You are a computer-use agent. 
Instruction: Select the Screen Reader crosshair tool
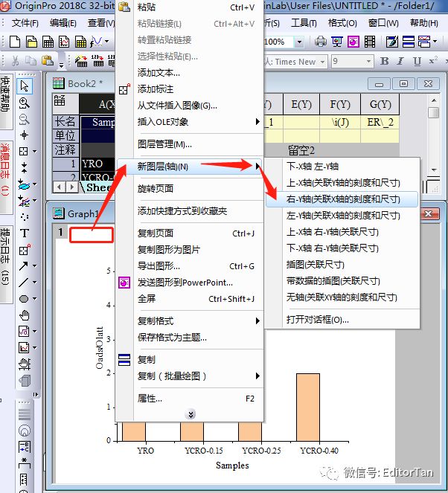[25, 135]
